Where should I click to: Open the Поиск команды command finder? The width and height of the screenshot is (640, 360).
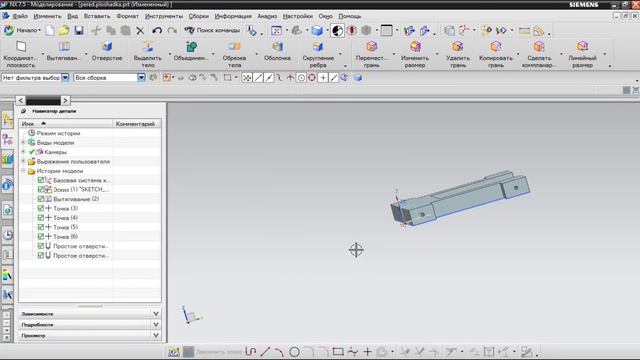212,30
